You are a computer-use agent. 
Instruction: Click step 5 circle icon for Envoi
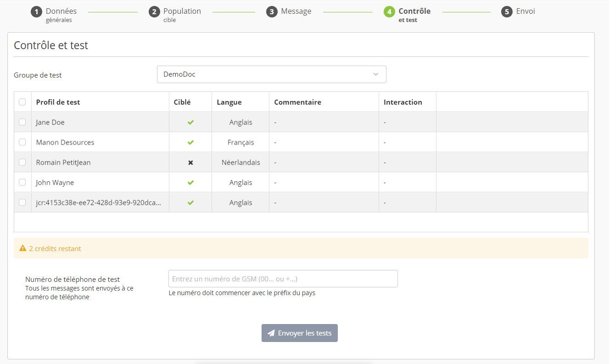(x=507, y=12)
